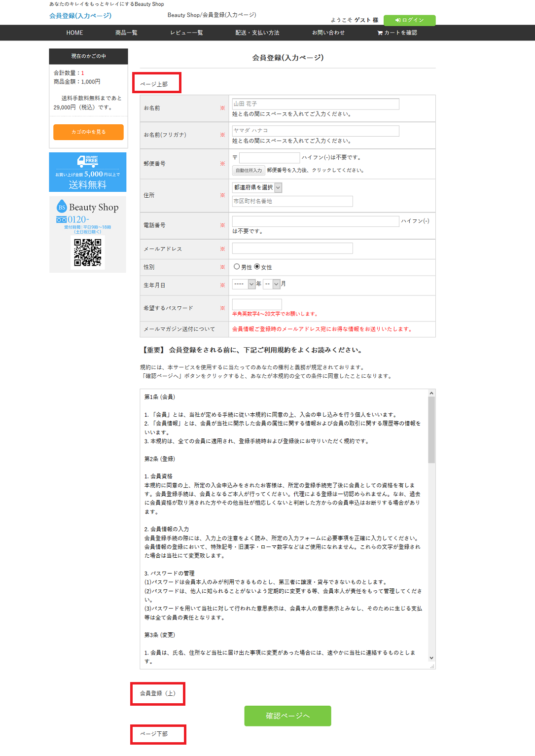Click the 商品金額:1,000円 text
Image resolution: width=535 pixels, height=756 pixels.
77,82
